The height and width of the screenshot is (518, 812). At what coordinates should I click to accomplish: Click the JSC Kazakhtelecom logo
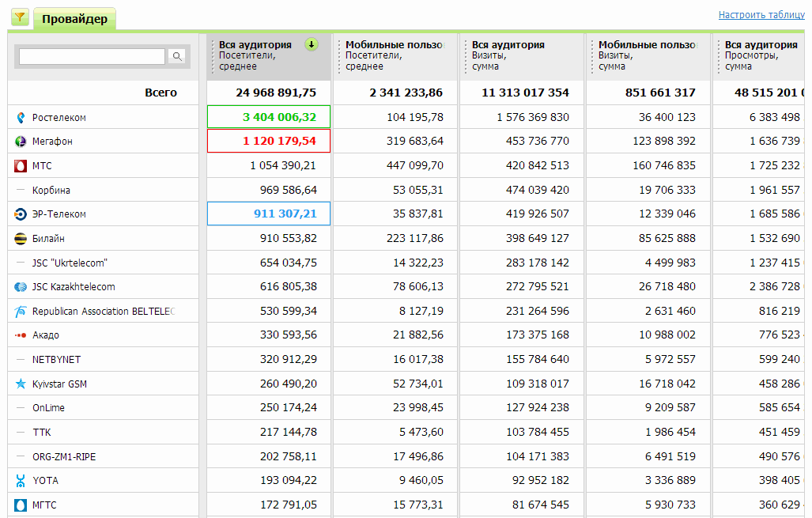pyautogui.click(x=21, y=286)
